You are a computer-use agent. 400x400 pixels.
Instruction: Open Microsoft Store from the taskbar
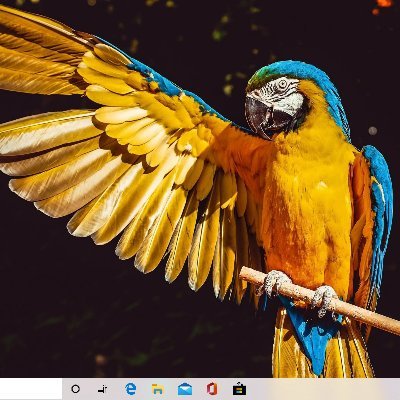239,389
